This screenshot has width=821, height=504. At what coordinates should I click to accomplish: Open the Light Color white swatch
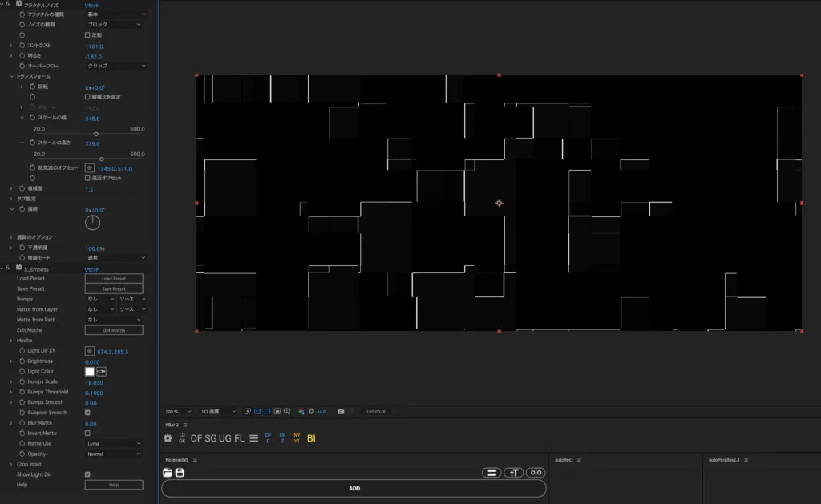point(90,372)
